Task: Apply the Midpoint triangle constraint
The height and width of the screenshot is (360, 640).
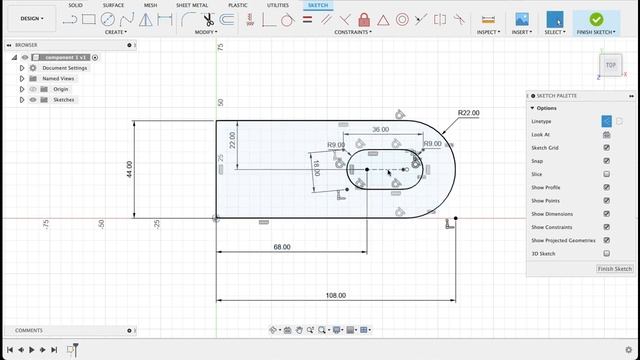Action: coord(383,20)
